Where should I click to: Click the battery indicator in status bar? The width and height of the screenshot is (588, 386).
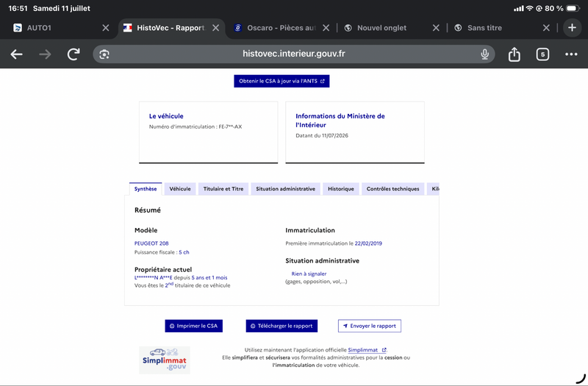(x=573, y=8)
